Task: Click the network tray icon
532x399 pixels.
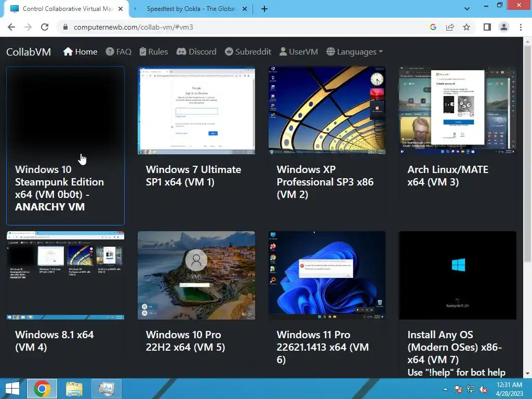Action: 471,389
